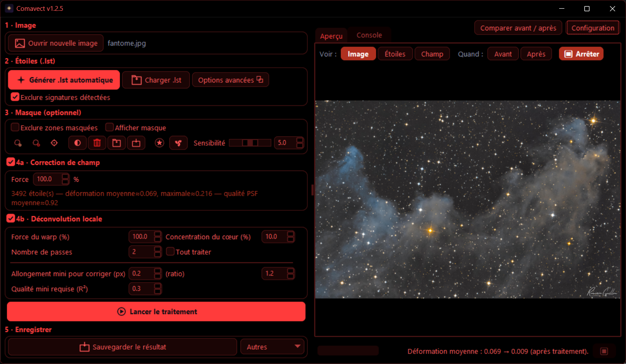Viewport: 626px width, 364px height.
Task: Click Sauvegarder le résultat
Action: (x=122, y=347)
